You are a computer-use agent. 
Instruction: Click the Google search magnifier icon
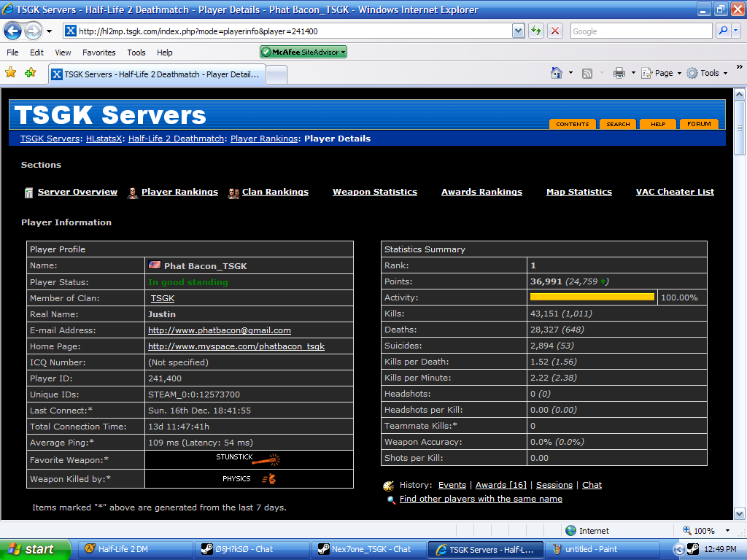[x=723, y=31]
